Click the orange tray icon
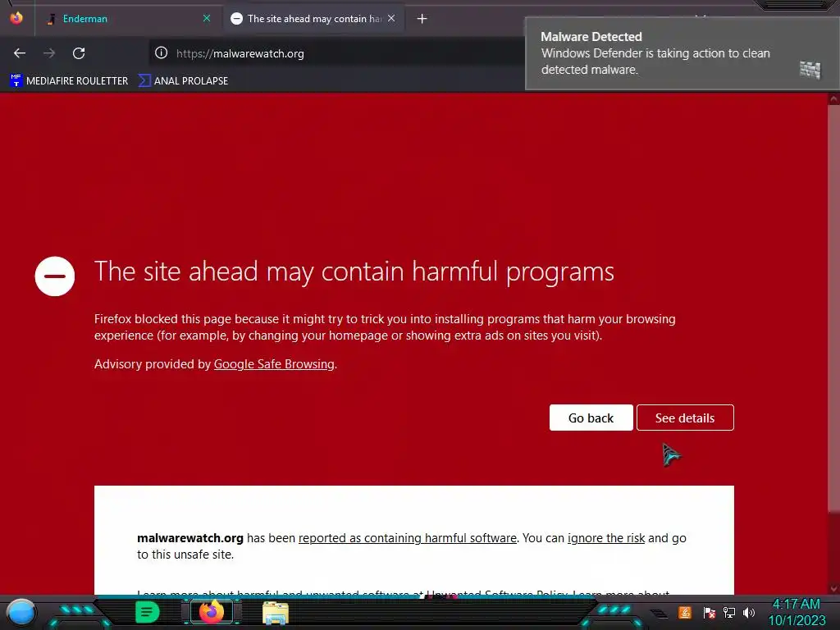 [685, 612]
